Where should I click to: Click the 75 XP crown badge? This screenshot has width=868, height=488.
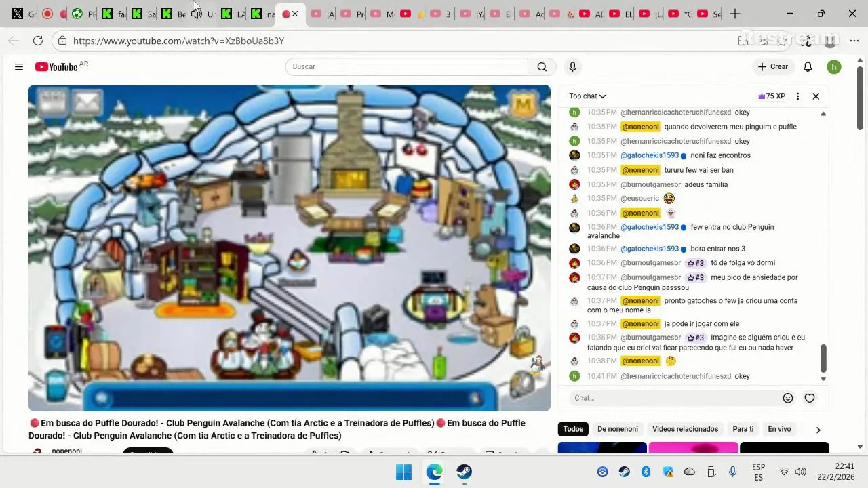point(772,96)
